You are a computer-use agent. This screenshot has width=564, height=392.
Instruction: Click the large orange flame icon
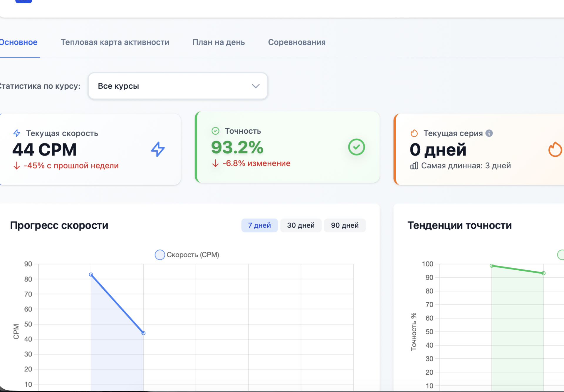click(555, 149)
